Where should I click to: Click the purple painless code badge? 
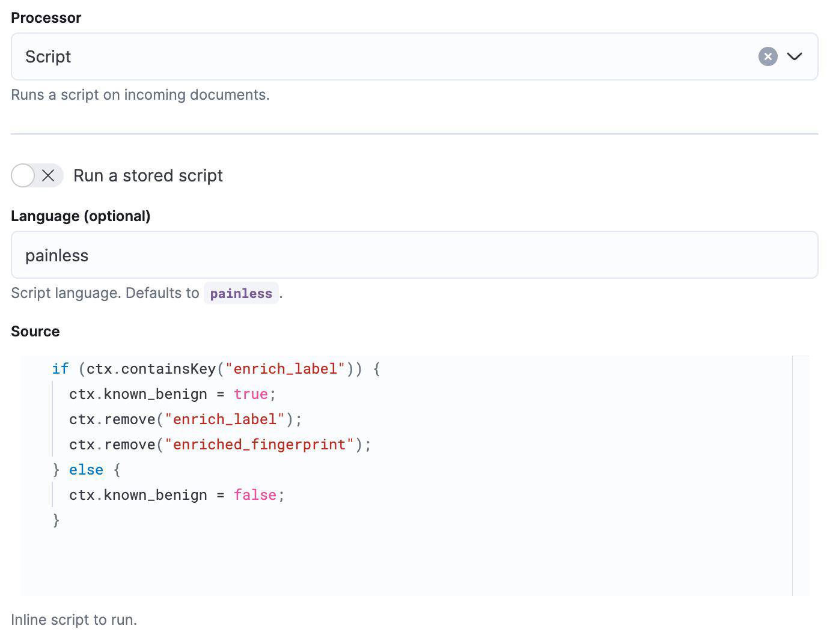pyautogui.click(x=241, y=293)
